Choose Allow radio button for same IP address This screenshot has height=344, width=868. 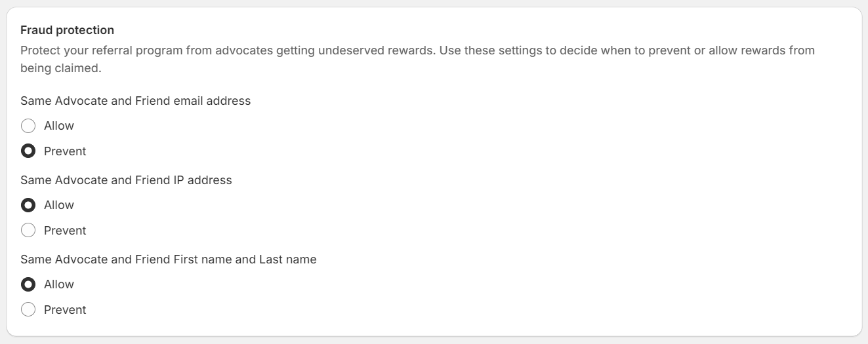tap(28, 205)
